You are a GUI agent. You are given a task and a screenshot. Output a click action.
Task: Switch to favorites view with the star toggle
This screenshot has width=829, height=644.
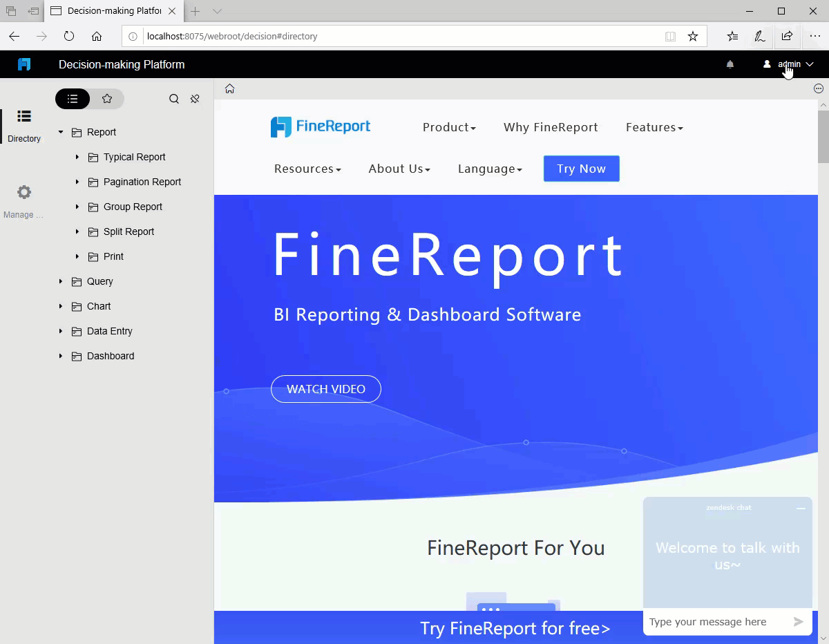click(x=108, y=99)
